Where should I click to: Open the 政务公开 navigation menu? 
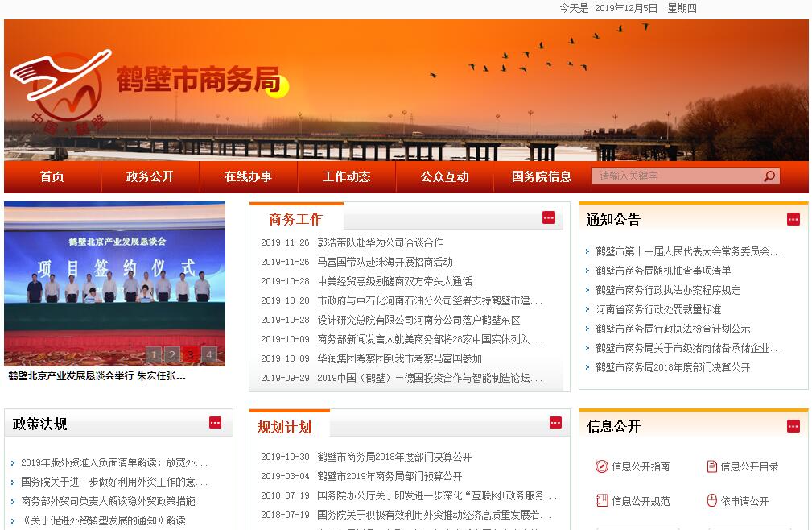point(150,176)
